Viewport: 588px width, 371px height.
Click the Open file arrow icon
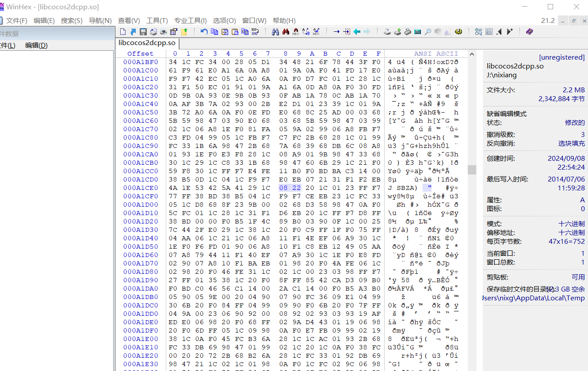(133, 32)
